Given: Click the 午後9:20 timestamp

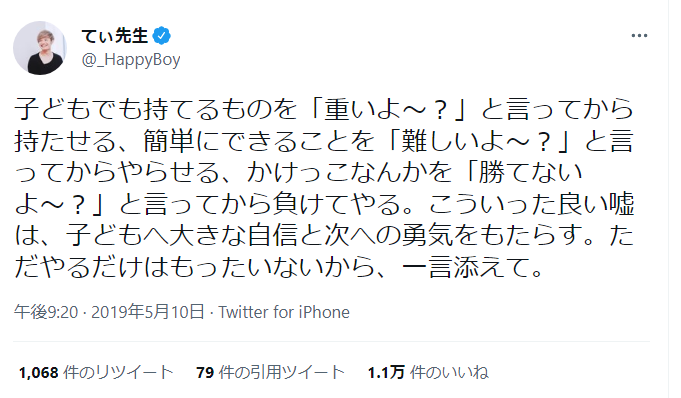Looking at the screenshot, I should coord(46,312).
